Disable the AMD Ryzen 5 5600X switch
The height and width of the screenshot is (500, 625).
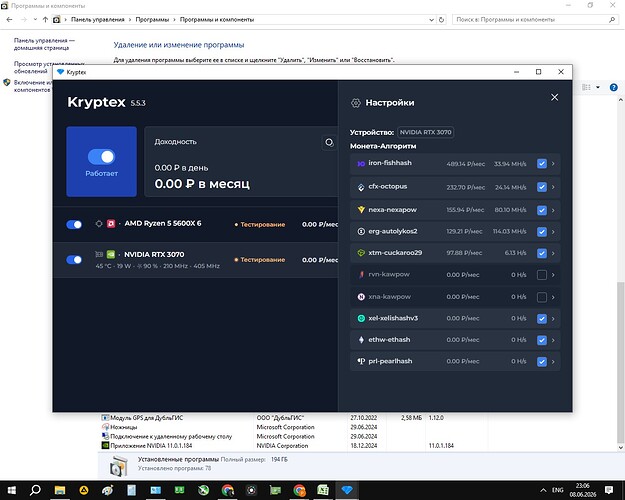[74, 224]
